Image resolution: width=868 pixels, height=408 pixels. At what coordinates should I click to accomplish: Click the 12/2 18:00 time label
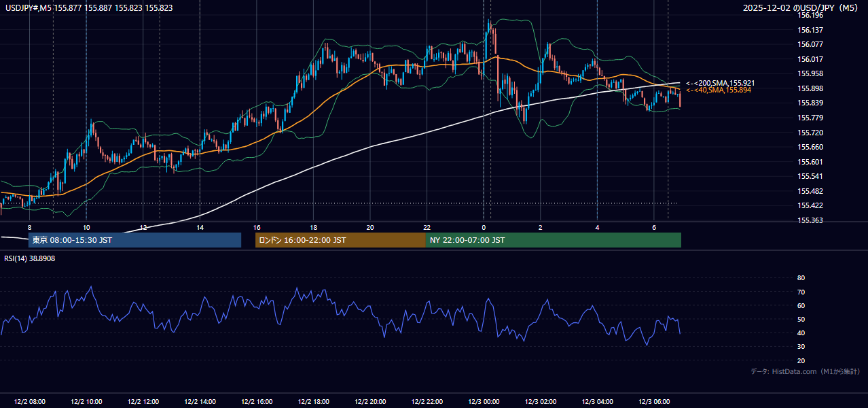pyautogui.click(x=313, y=402)
